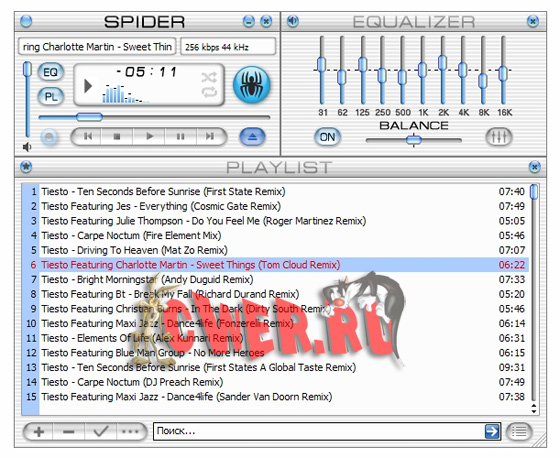560x458 pixels.
Task: Open the playlist more options button
Action: [130, 432]
